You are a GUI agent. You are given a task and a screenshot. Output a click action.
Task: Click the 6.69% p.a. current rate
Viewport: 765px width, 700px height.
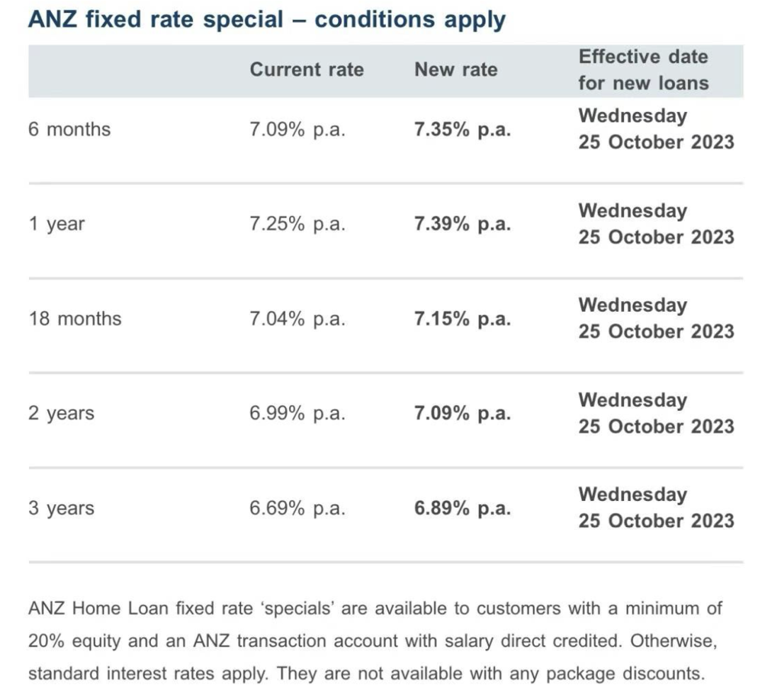tap(297, 508)
